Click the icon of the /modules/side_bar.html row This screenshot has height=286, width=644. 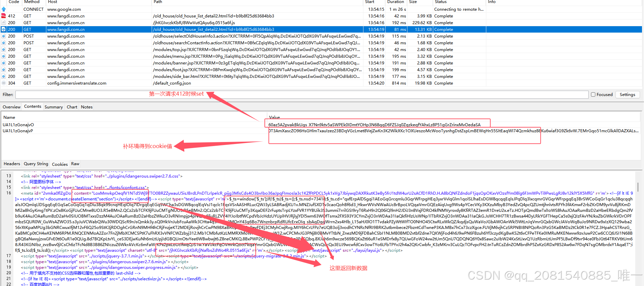click(3, 76)
